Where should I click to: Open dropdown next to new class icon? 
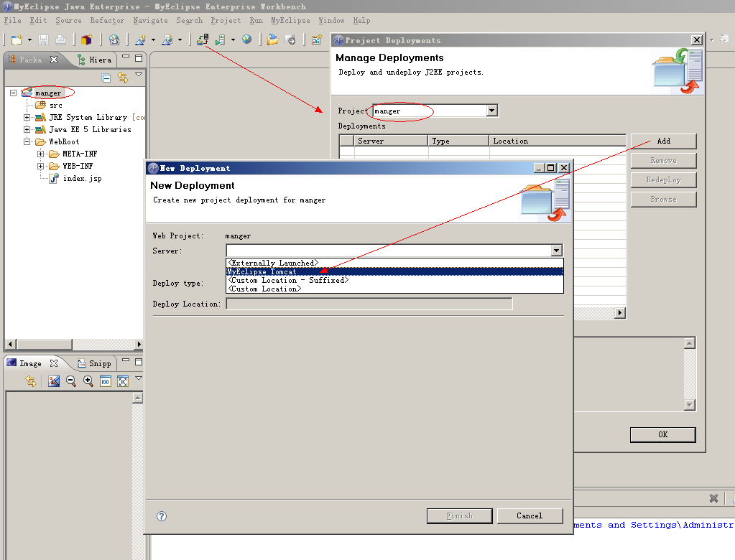pyautogui.click(x=153, y=39)
